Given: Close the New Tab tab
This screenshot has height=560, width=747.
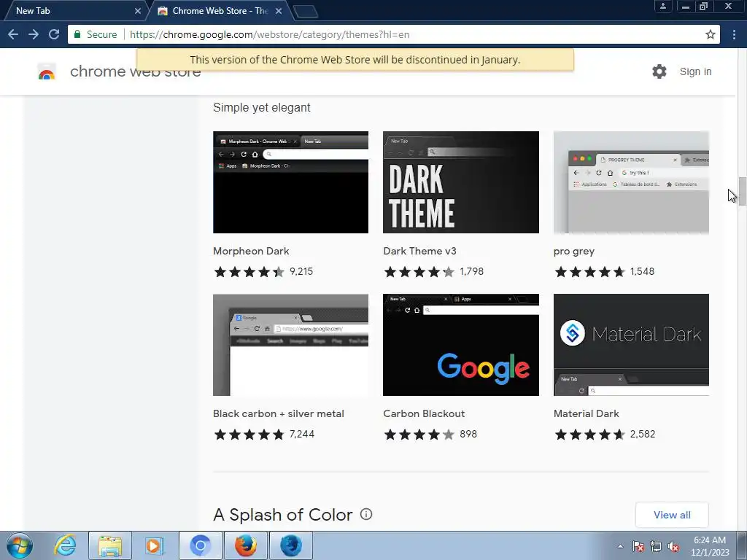Looking at the screenshot, I should (138, 10).
